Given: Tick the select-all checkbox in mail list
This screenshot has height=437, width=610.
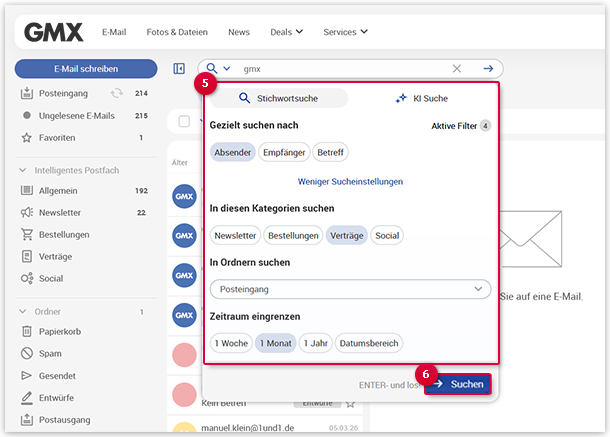Looking at the screenshot, I should click(184, 121).
